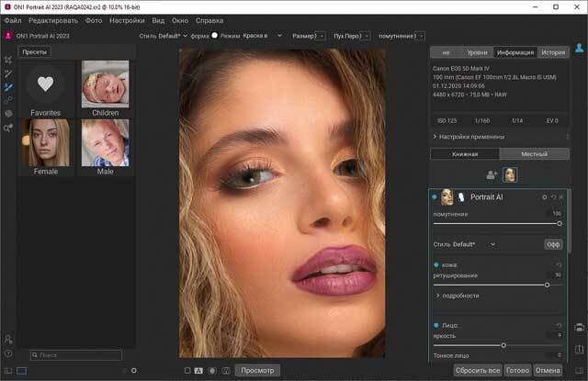
Task: Remove Portrait AI with the X icon
Action: pyautogui.click(x=561, y=197)
